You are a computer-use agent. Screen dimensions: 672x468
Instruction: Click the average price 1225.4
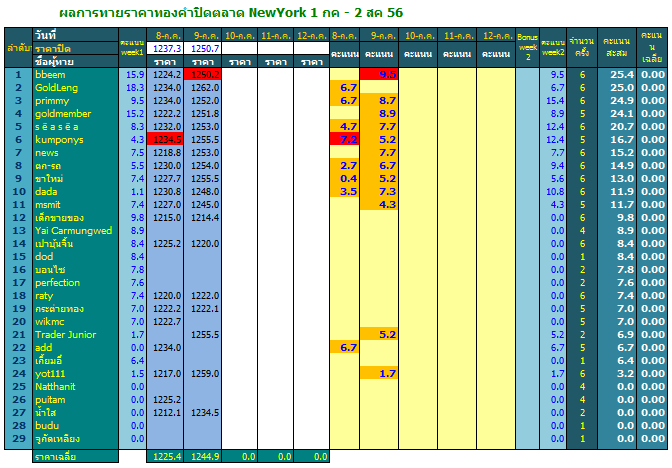[x=165, y=456]
